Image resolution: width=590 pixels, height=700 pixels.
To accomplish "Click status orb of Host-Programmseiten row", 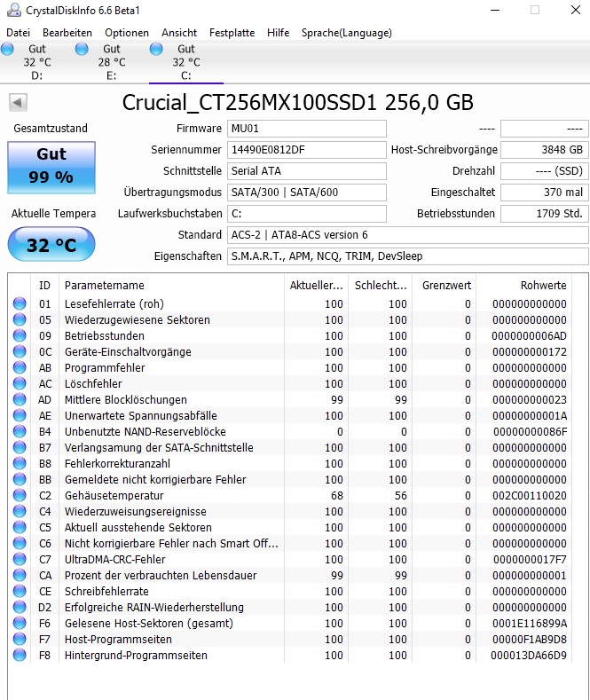I will [x=20, y=640].
